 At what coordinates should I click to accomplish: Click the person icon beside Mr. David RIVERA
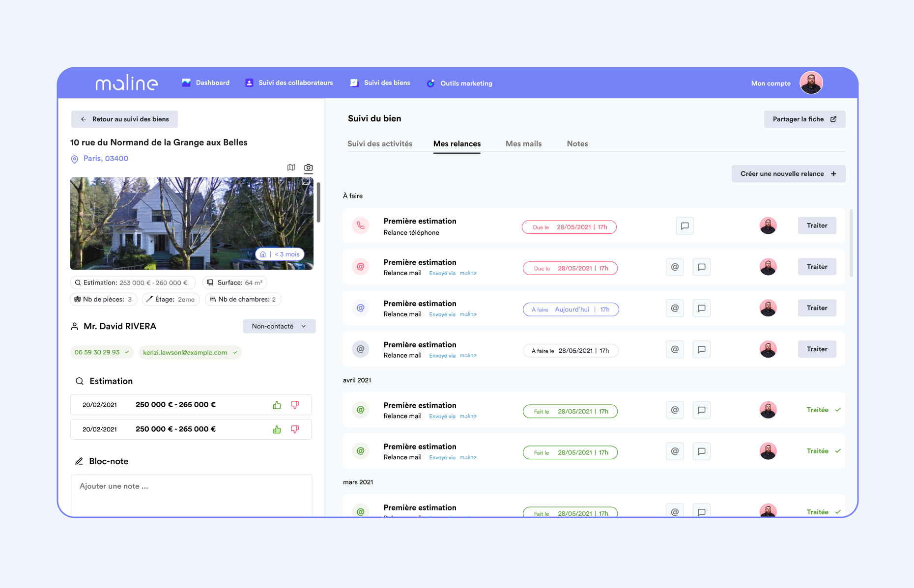click(75, 326)
